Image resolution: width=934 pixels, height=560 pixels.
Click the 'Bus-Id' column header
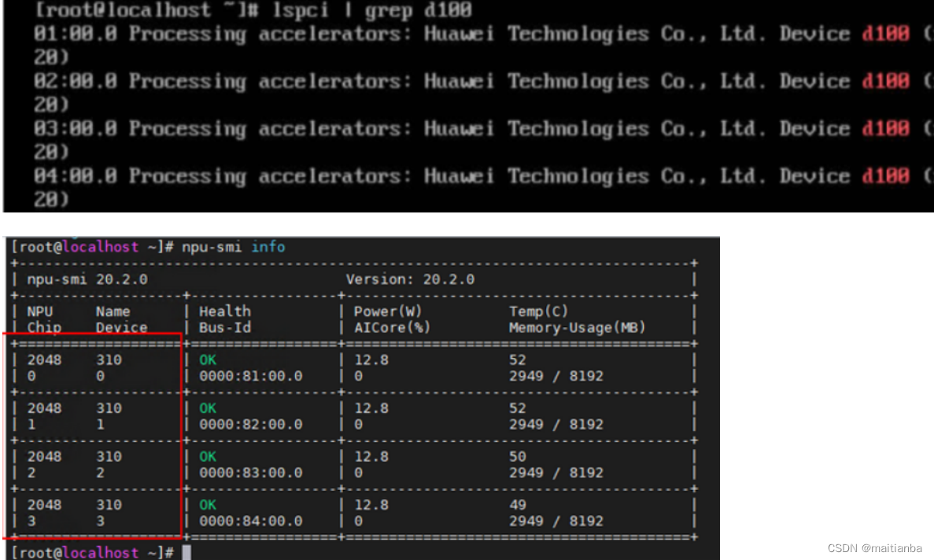coord(224,327)
